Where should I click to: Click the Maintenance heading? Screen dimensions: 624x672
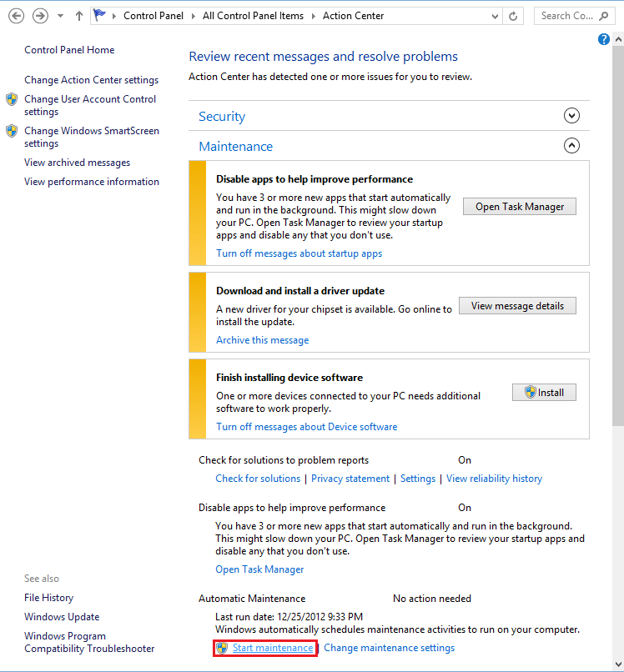coord(236,147)
